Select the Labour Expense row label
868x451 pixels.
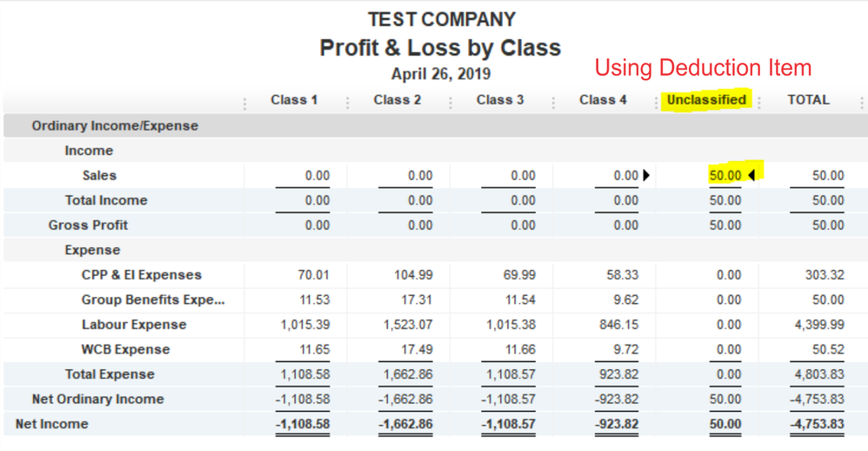click(134, 325)
